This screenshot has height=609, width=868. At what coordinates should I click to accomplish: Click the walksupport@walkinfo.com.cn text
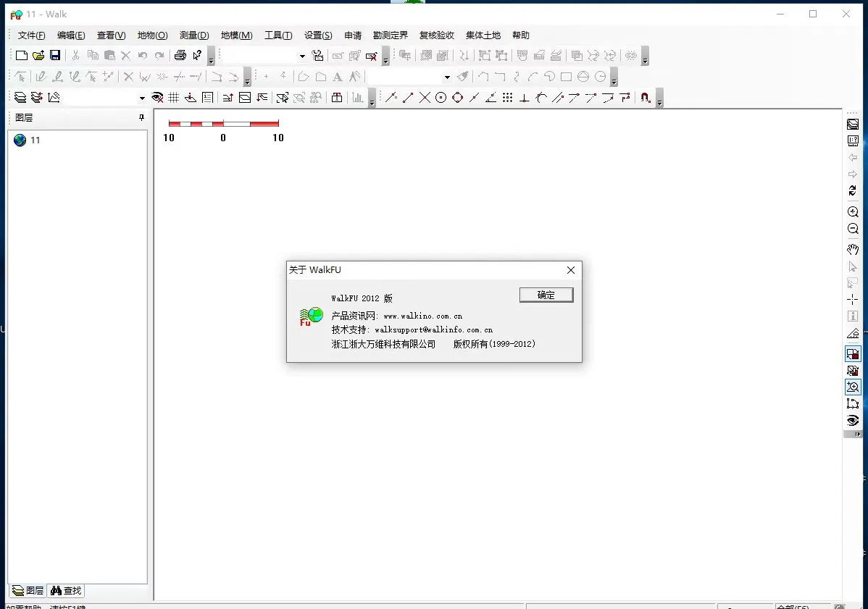(433, 329)
